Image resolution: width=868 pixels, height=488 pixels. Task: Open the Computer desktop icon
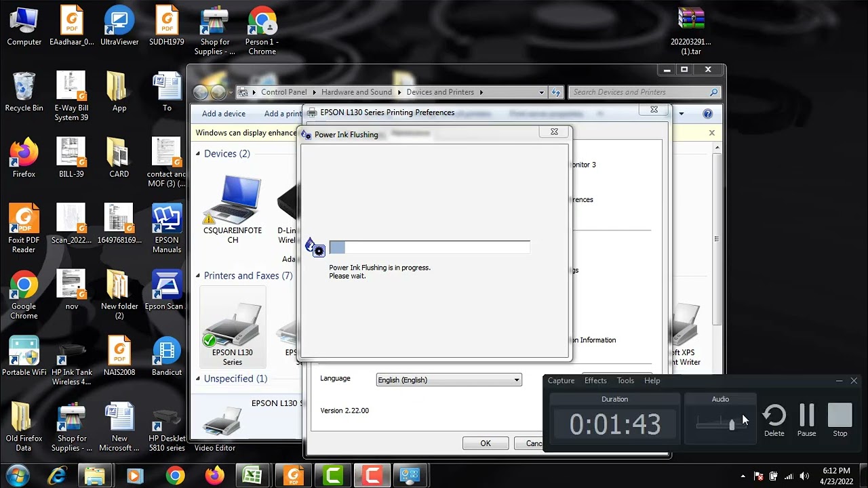(x=24, y=26)
